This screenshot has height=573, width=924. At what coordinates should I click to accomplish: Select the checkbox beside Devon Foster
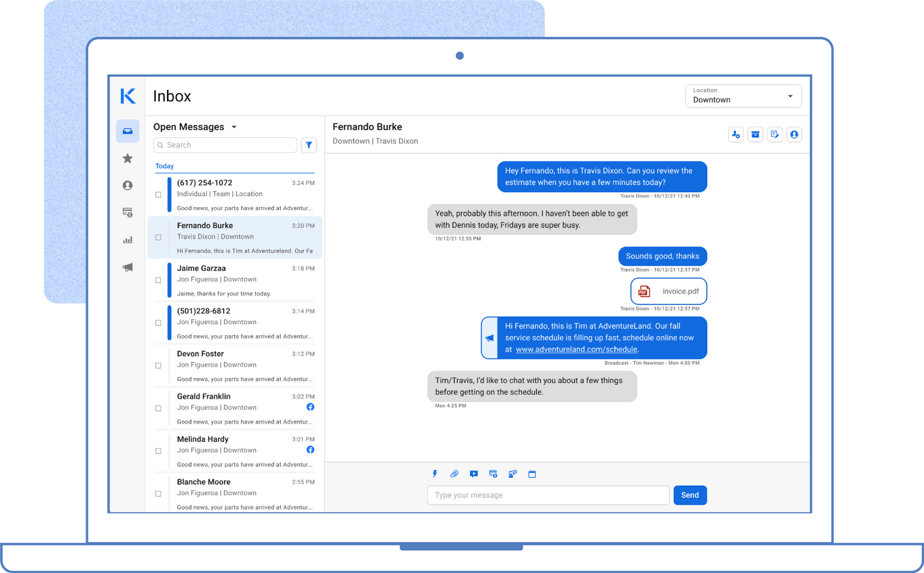pos(158,365)
